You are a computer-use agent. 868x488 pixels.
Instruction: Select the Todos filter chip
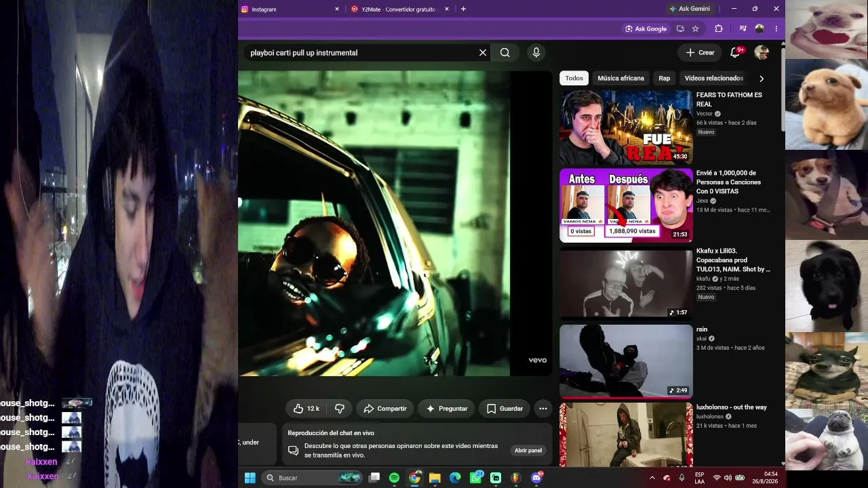click(574, 79)
